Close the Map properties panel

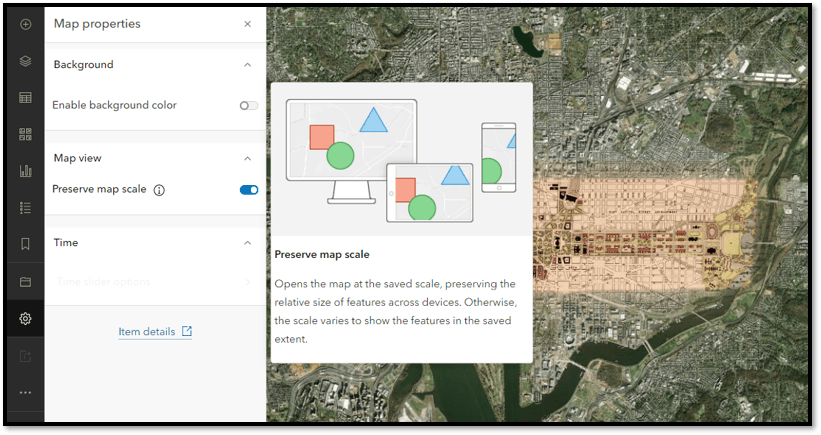coord(248,24)
